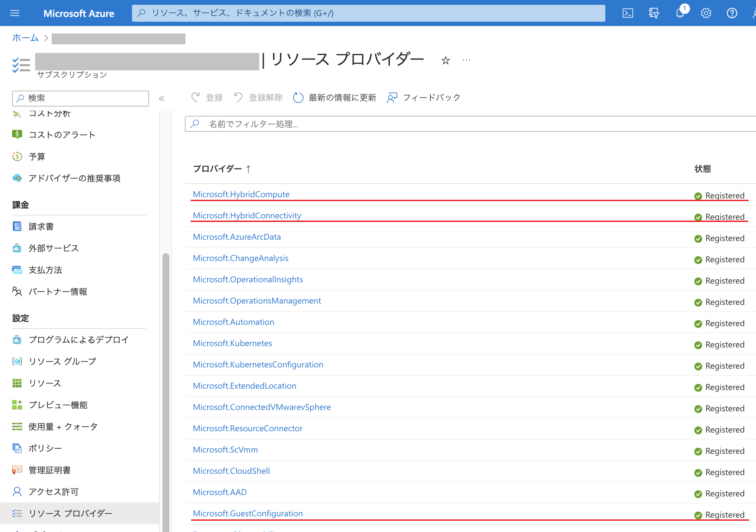Screen dimensions: 756x532
Task: Select the Microsoft.KubernetesConfiguration provider
Action: (258, 364)
